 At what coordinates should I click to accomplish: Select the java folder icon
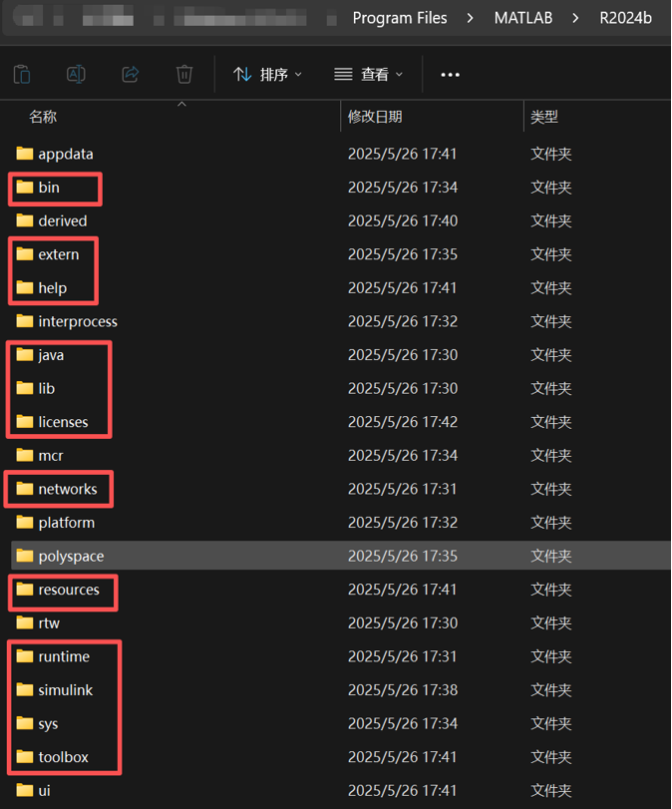point(24,354)
